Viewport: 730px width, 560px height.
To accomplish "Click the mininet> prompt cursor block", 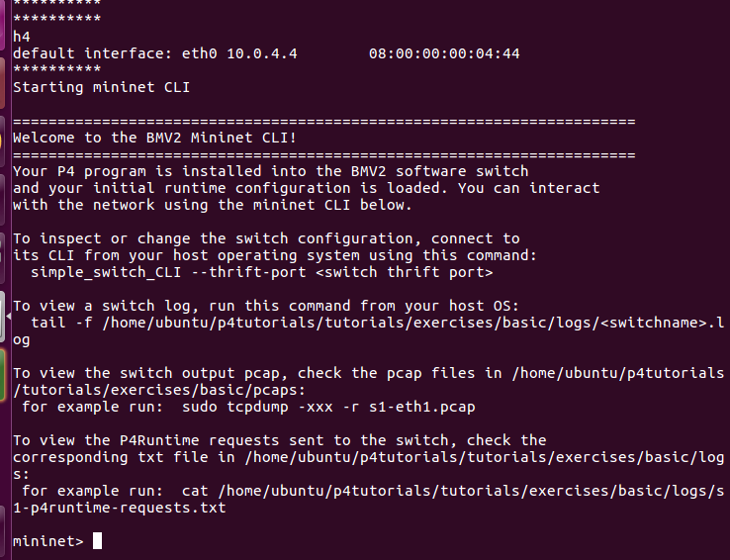I will coord(97,541).
